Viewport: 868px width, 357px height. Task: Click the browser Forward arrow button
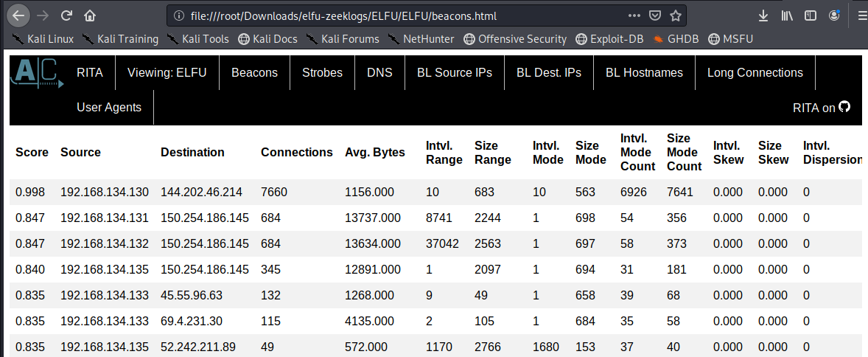point(43,15)
